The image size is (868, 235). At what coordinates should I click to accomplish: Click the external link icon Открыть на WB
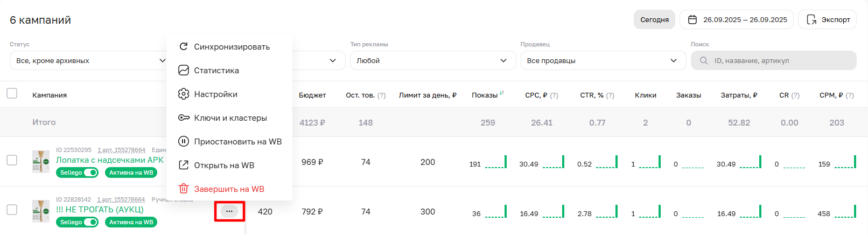click(x=184, y=165)
